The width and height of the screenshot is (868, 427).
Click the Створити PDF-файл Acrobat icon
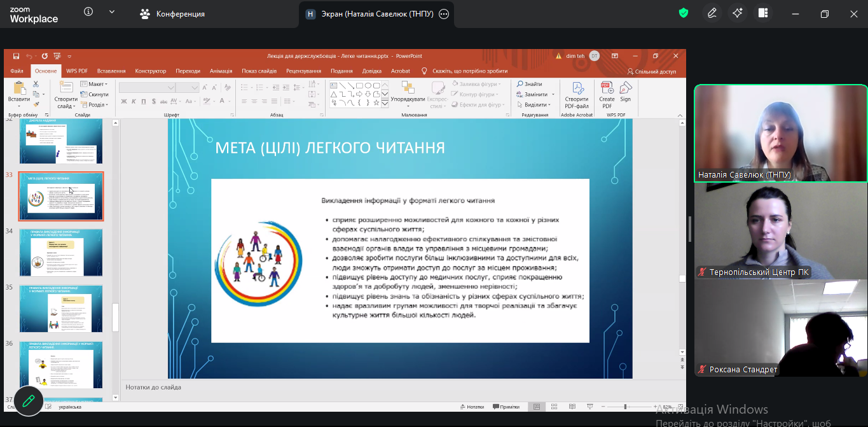577,88
